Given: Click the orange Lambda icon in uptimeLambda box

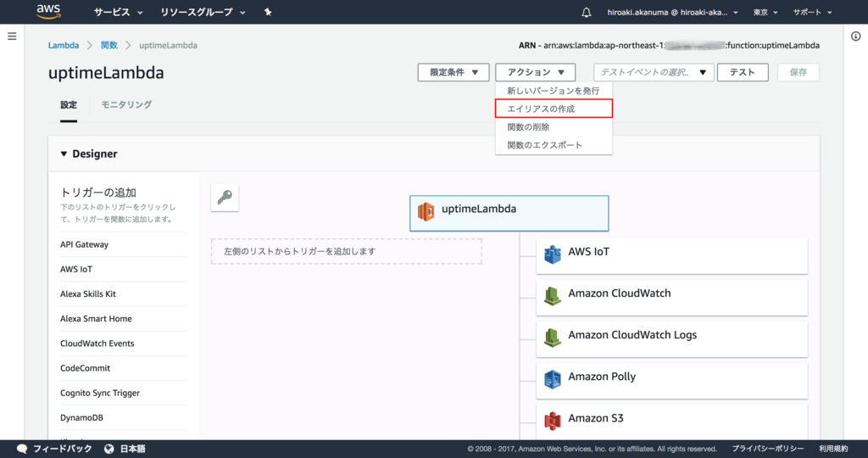Looking at the screenshot, I should tap(426, 211).
